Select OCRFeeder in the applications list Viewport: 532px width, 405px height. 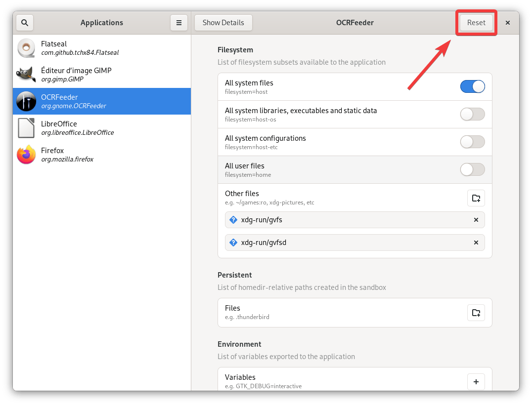coord(101,101)
